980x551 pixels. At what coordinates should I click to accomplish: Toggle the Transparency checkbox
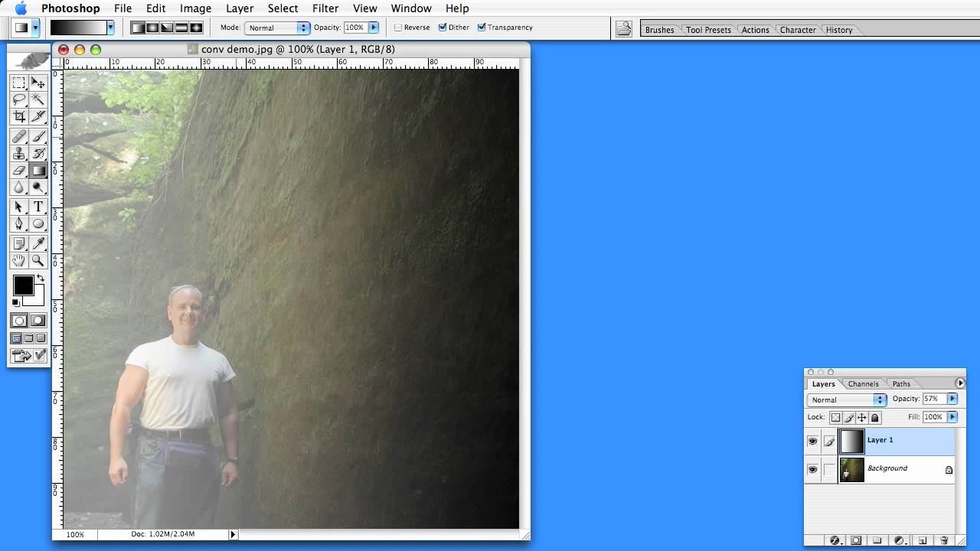pyautogui.click(x=482, y=28)
